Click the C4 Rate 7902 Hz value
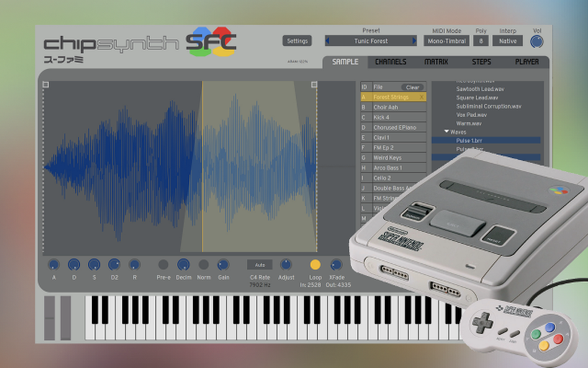588x368 pixels. coord(259,285)
